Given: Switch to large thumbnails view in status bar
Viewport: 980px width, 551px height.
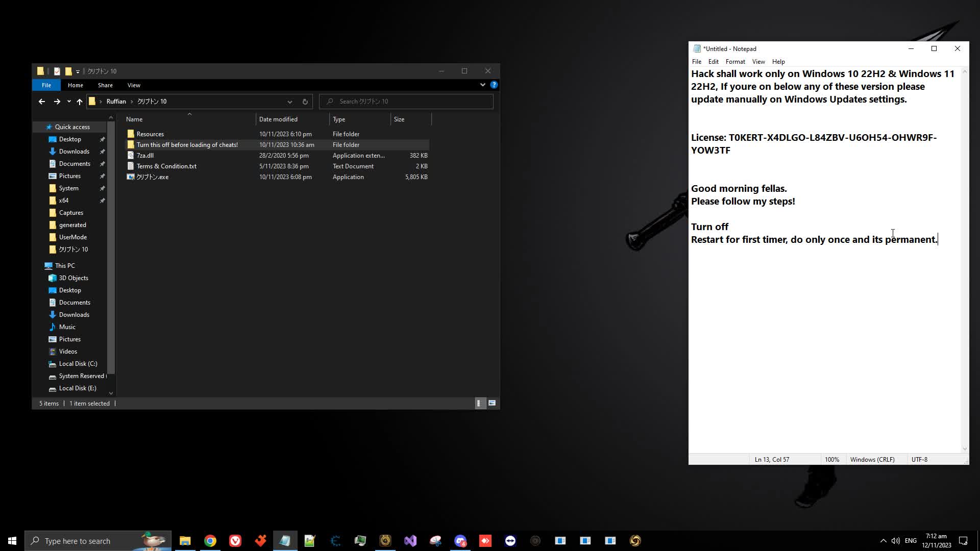Looking at the screenshot, I should (492, 403).
